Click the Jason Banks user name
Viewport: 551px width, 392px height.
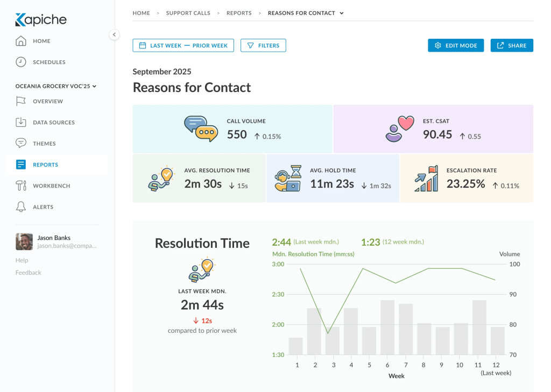[x=54, y=238]
